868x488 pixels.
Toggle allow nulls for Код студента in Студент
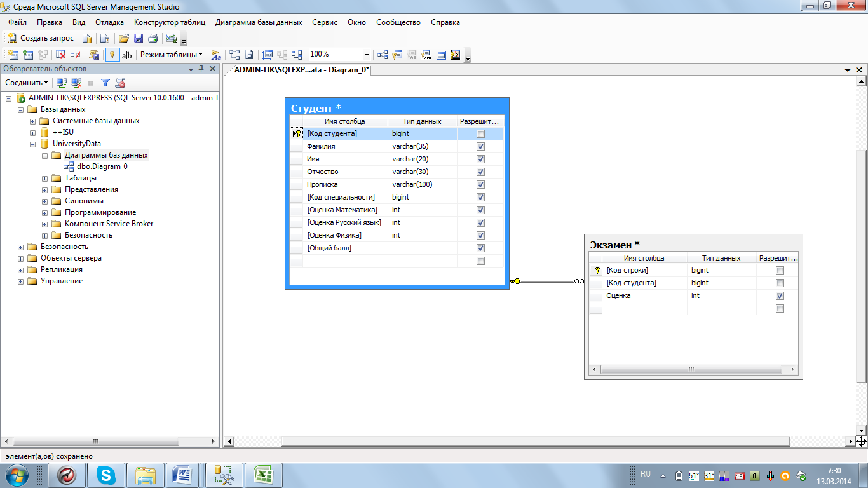coord(480,133)
